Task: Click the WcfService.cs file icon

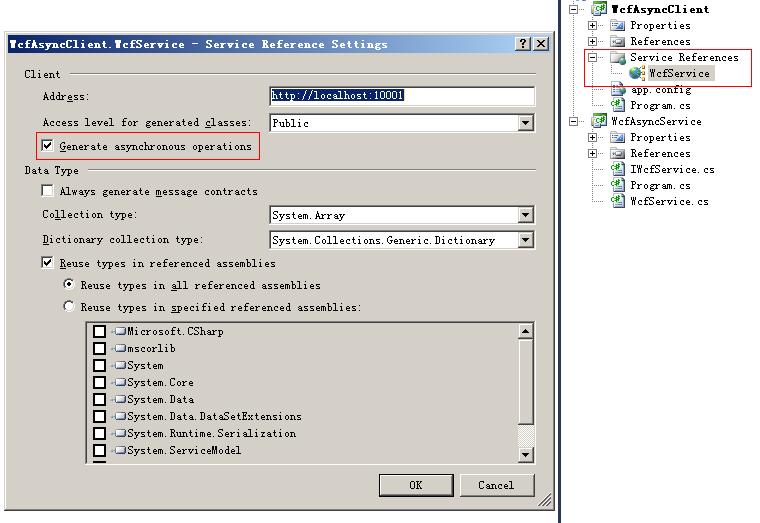Action: [618, 201]
